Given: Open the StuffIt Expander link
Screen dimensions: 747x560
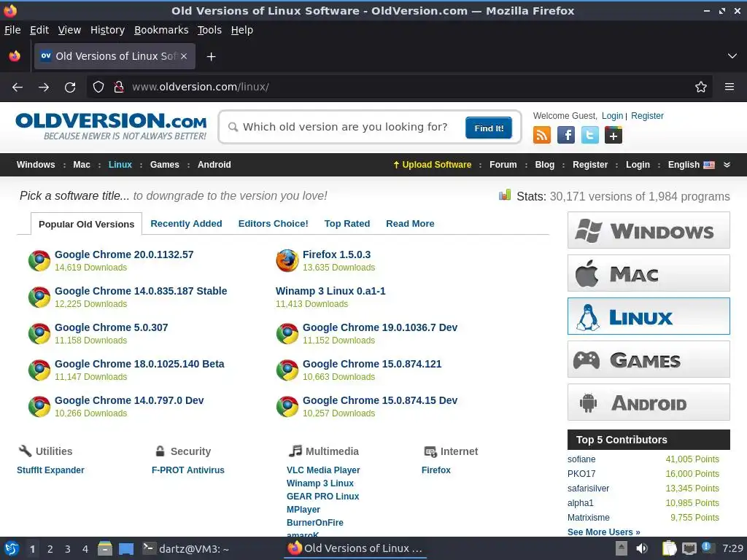Looking at the screenshot, I should click(50, 470).
